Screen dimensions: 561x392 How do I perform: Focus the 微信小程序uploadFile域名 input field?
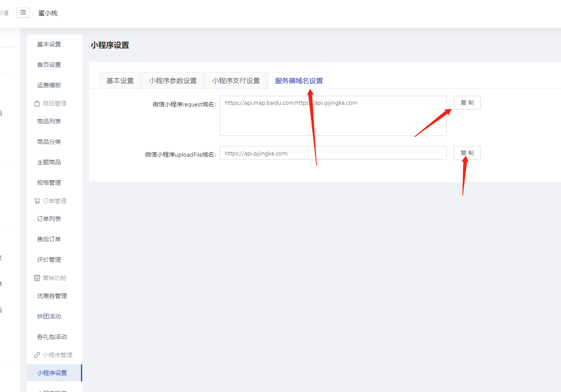pyautogui.click(x=333, y=153)
